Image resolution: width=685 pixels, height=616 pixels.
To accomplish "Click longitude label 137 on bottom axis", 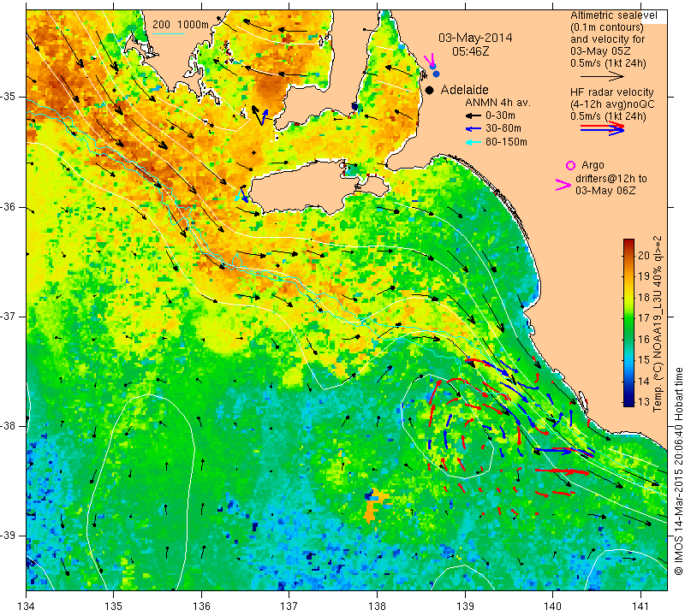I will [289, 606].
